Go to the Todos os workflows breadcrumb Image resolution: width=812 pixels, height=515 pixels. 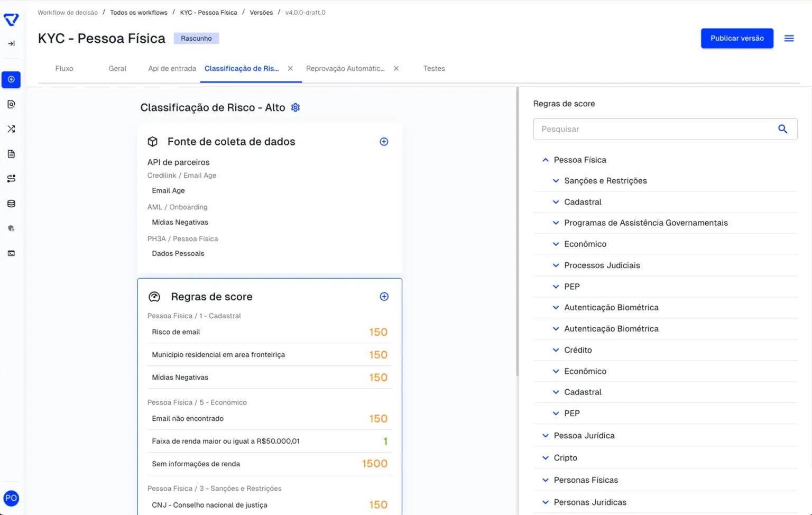(139, 12)
